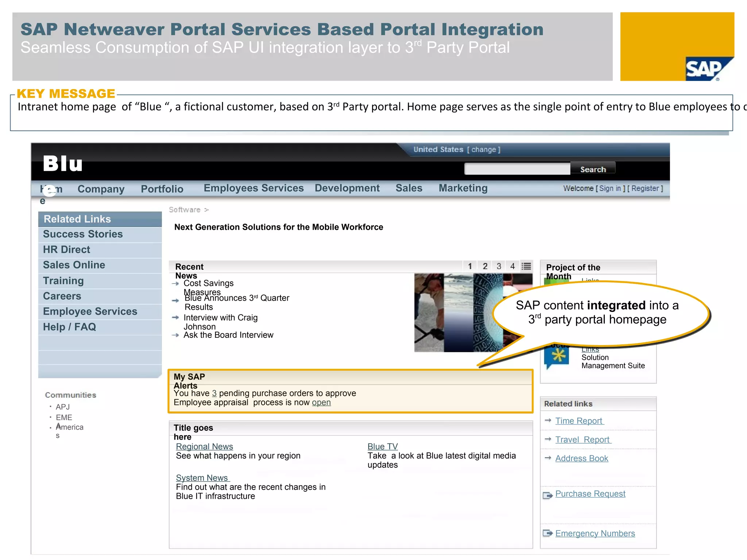747x560 pixels.
Task: Go to news page 2
Action: (x=485, y=266)
